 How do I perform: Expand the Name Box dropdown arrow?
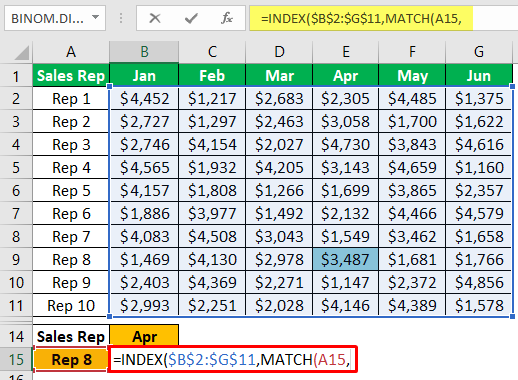click(96, 17)
